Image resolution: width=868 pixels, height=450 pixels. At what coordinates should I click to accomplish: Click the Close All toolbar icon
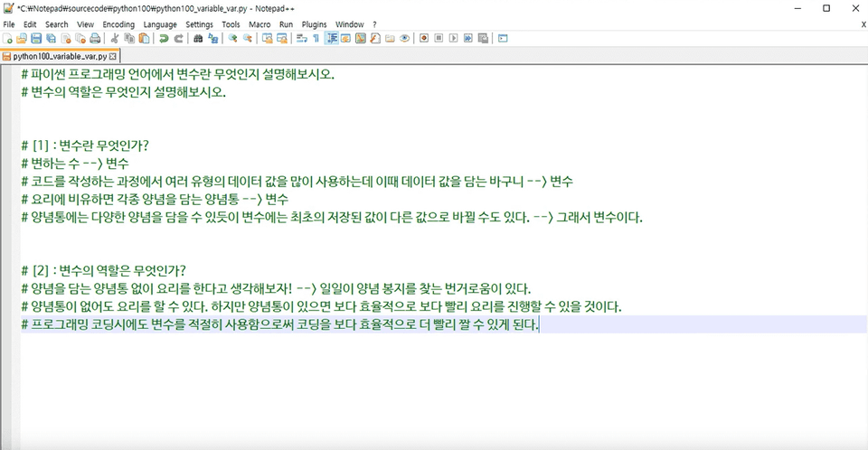80,38
